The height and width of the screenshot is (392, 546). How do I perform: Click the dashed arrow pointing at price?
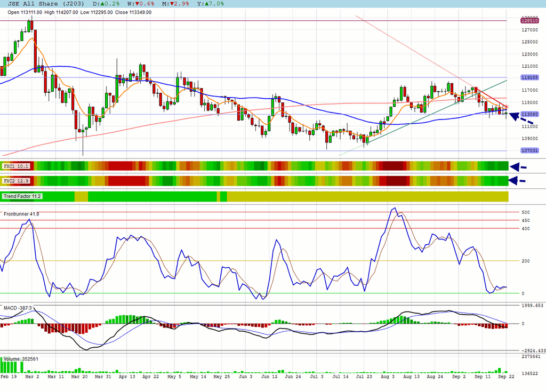tap(521, 118)
